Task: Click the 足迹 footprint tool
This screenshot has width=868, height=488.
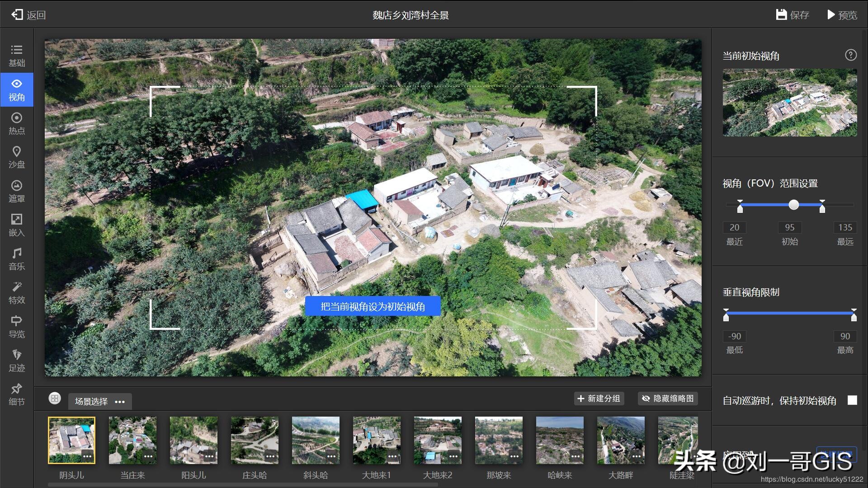Action: coord(17,361)
